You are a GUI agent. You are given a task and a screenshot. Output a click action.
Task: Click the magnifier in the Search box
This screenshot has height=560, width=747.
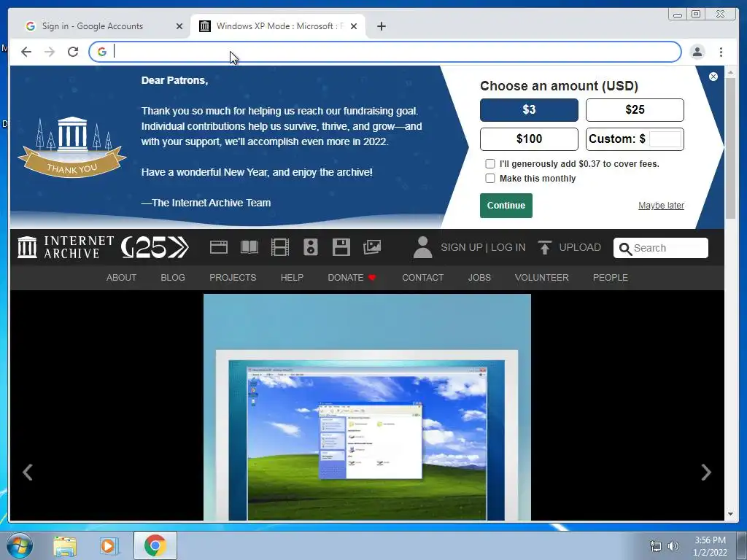point(625,249)
